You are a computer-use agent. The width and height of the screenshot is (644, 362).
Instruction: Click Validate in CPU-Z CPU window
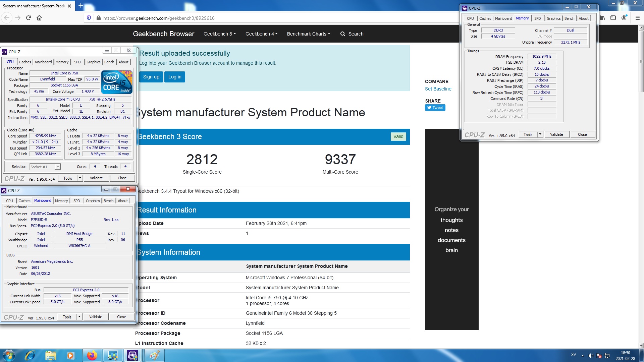[96, 178]
